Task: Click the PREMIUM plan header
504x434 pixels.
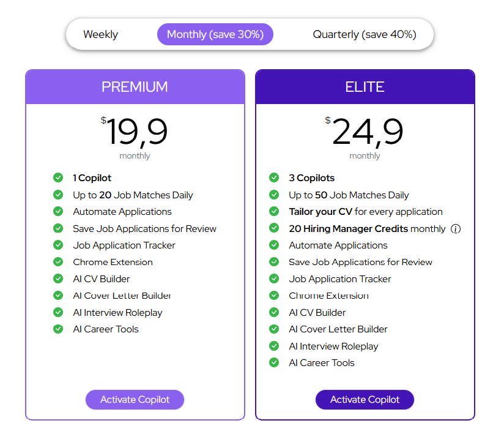Action: click(x=135, y=87)
